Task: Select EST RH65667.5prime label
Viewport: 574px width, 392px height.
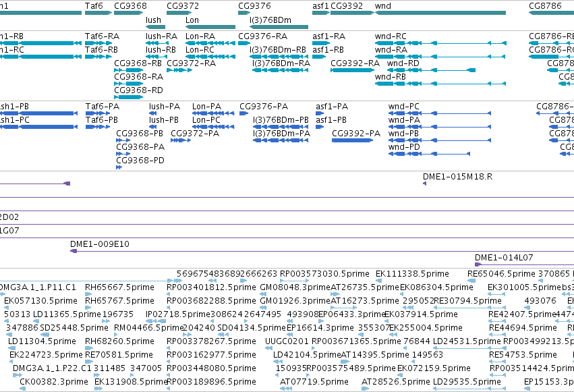Action: (x=119, y=287)
